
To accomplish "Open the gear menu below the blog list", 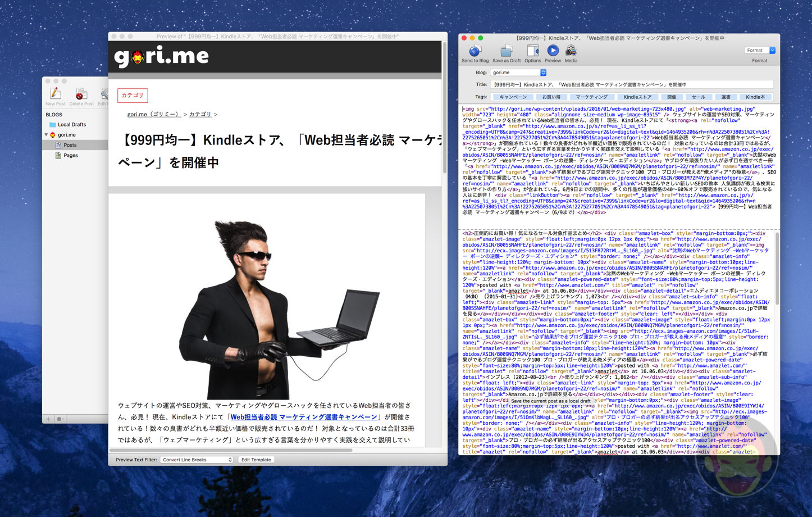I will click(60, 419).
